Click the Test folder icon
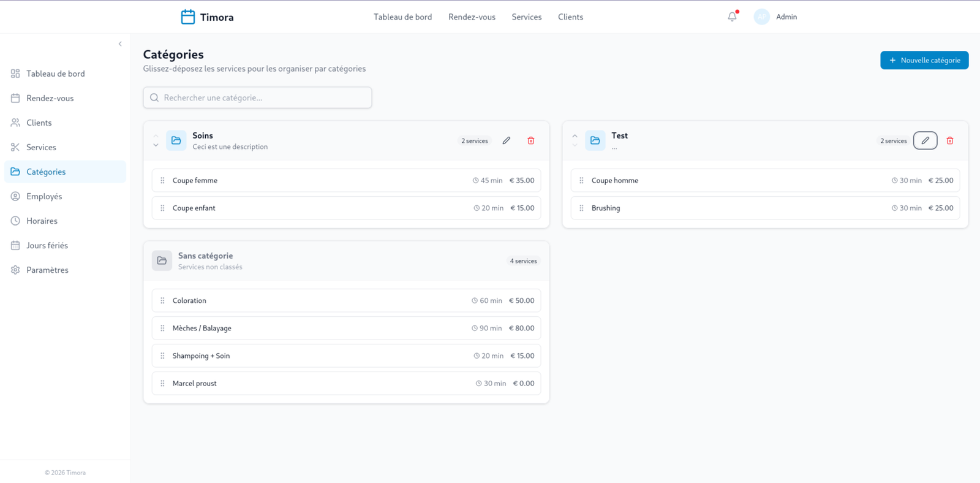This screenshot has height=483, width=980. click(595, 140)
